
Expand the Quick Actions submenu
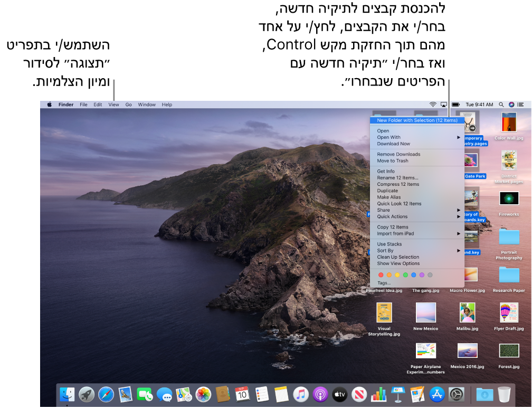[417, 216]
